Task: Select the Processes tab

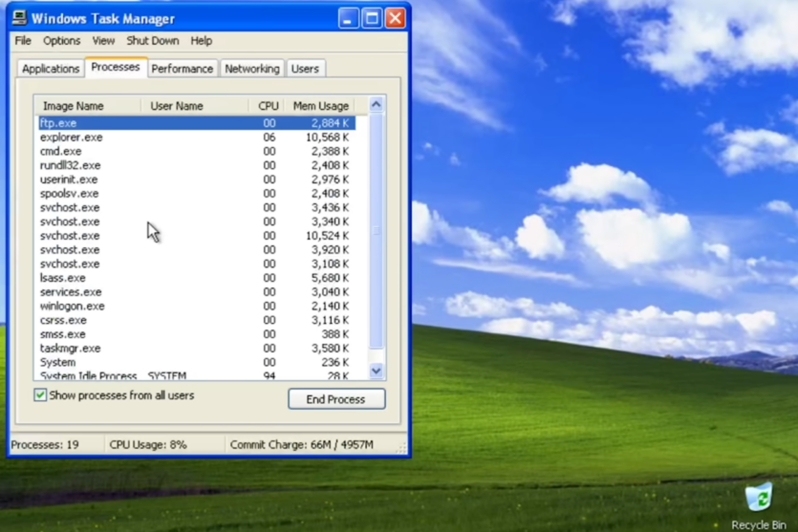Action: click(116, 67)
